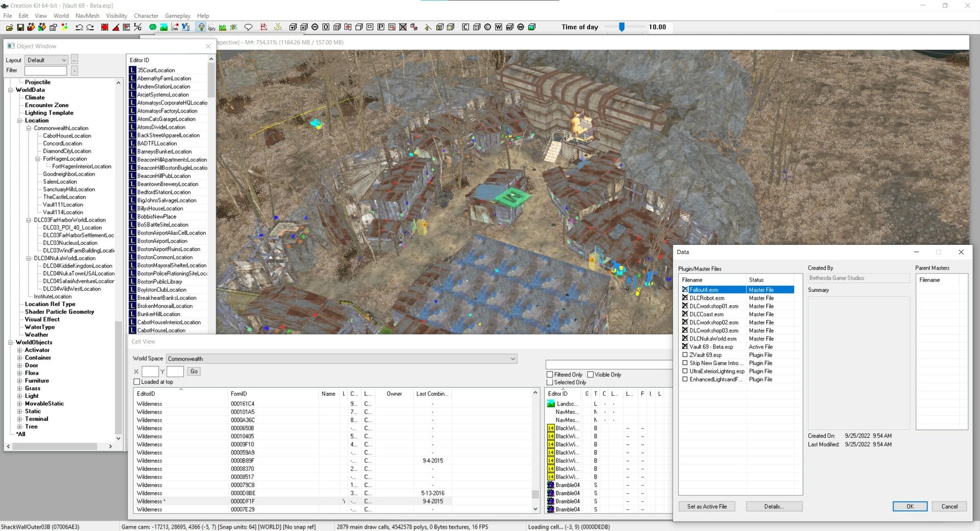980x531 pixels.
Task: Uncheck the DLCRobot.esm master file checkbox
Action: pos(685,297)
